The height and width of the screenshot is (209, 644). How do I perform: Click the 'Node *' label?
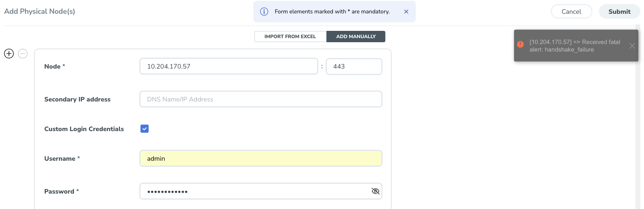54,67
